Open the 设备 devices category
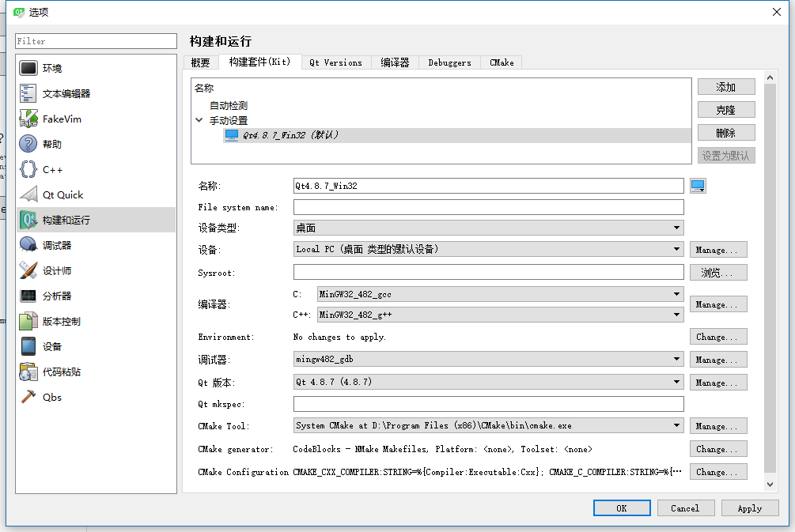The width and height of the screenshot is (795, 532). (x=96, y=346)
